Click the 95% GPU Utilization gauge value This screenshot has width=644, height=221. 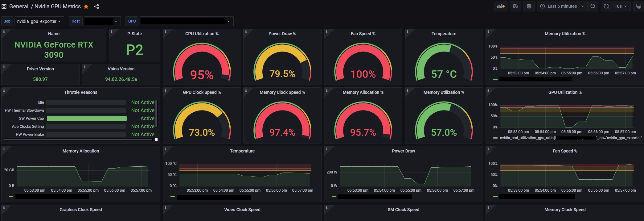(x=202, y=75)
